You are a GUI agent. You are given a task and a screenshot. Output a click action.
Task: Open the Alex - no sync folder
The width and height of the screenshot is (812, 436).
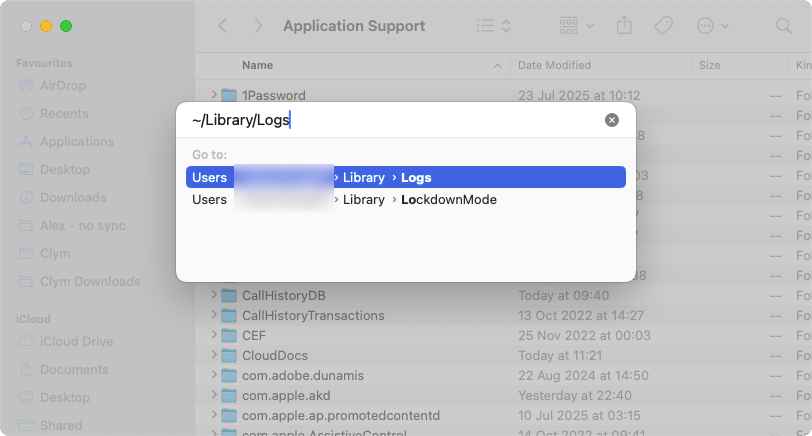(83, 225)
